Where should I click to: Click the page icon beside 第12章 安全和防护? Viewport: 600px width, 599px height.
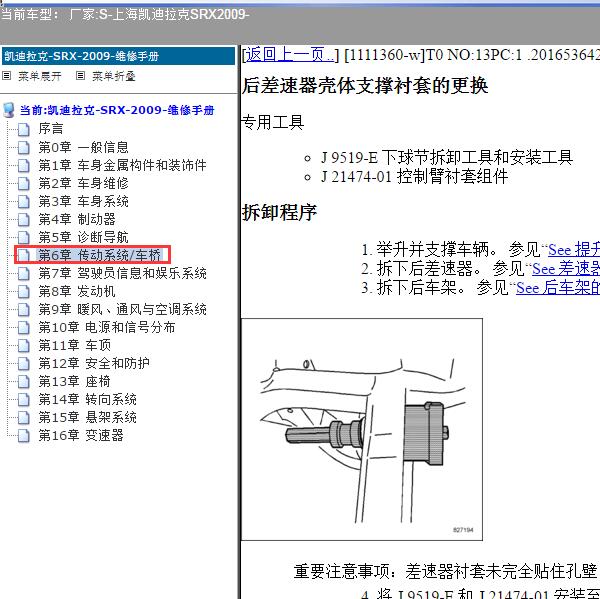24,363
